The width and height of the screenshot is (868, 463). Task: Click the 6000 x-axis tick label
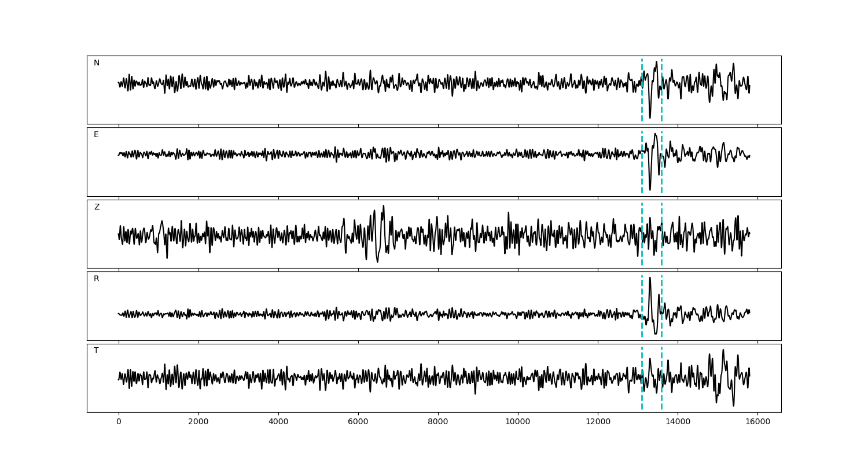pyautogui.click(x=358, y=422)
